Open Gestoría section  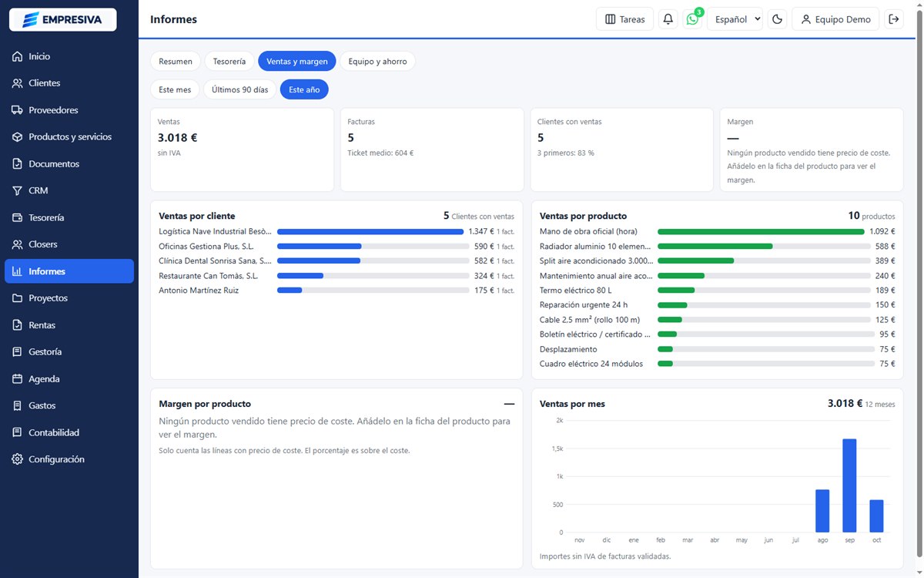tap(69, 351)
